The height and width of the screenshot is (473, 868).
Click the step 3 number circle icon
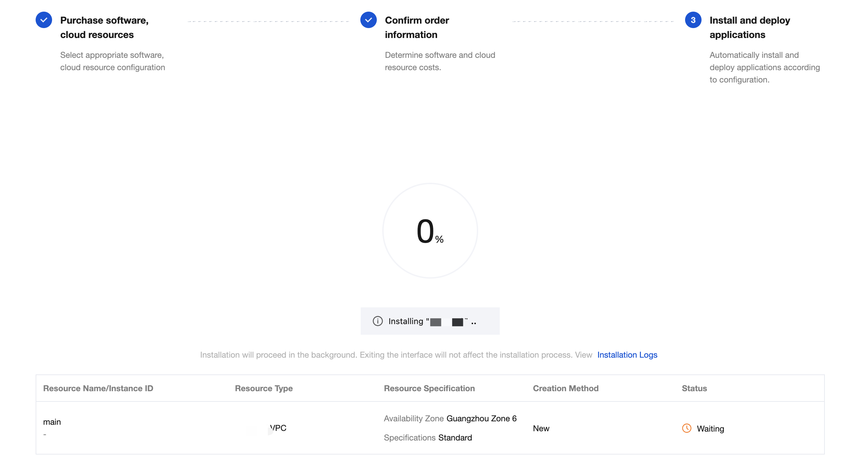[693, 20]
